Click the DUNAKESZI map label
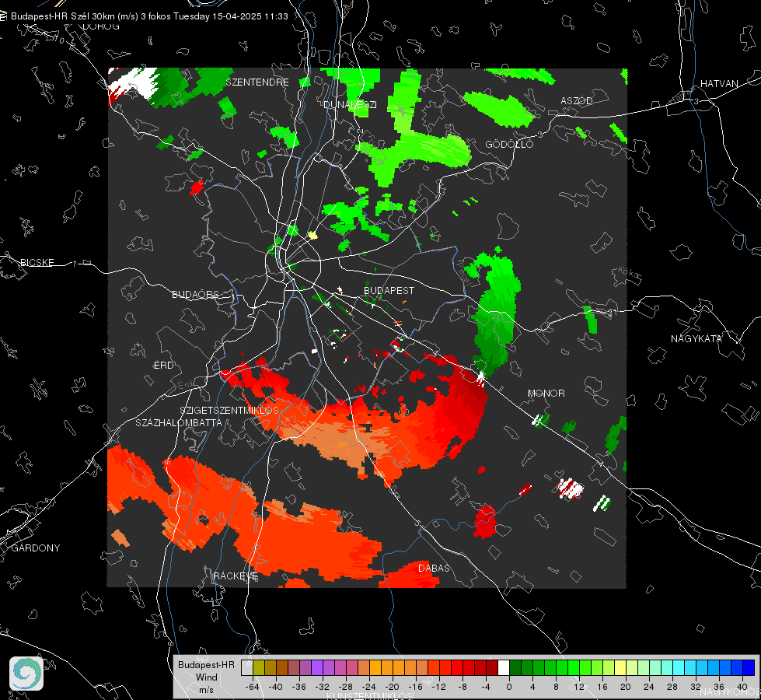761x700 pixels. [x=350, y=104]
